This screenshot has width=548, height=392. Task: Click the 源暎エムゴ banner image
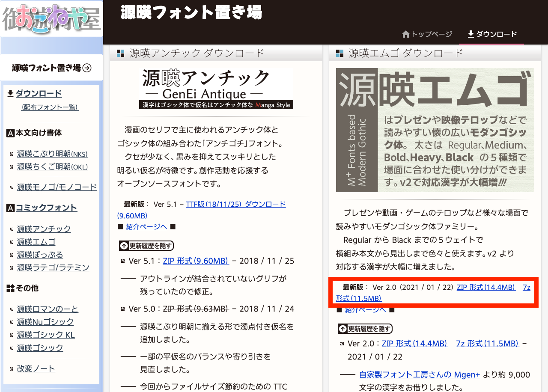click(x=435, y=130)
